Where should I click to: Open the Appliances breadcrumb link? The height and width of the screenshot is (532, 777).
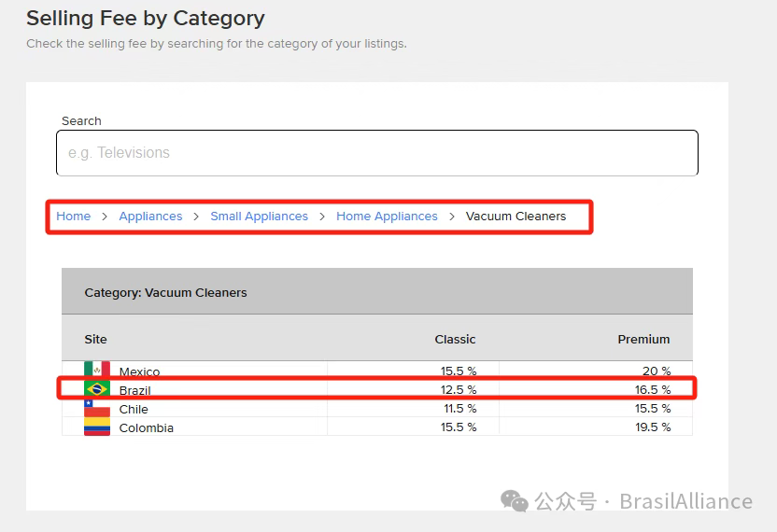coord(150,216)
